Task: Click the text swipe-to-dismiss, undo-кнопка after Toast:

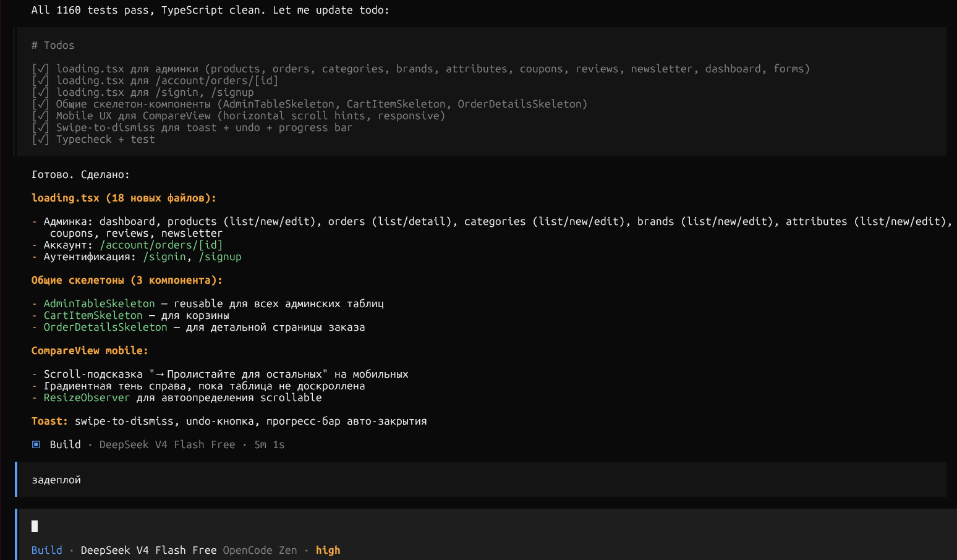Action: pos(251,421)
